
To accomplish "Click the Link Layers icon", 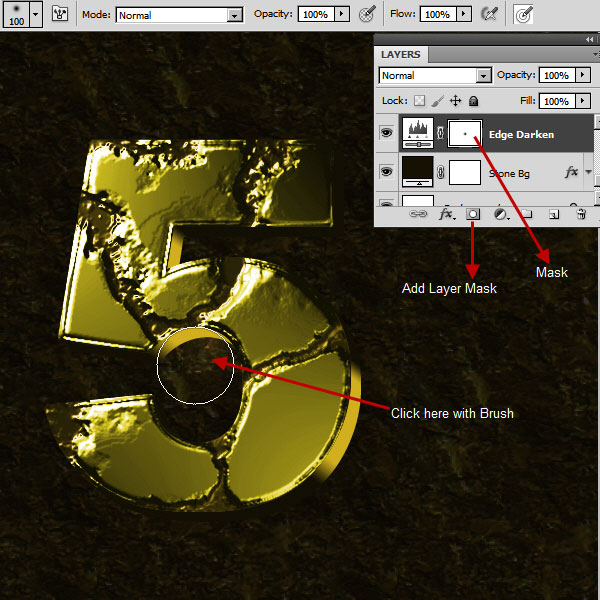I will tap(419, 214).
